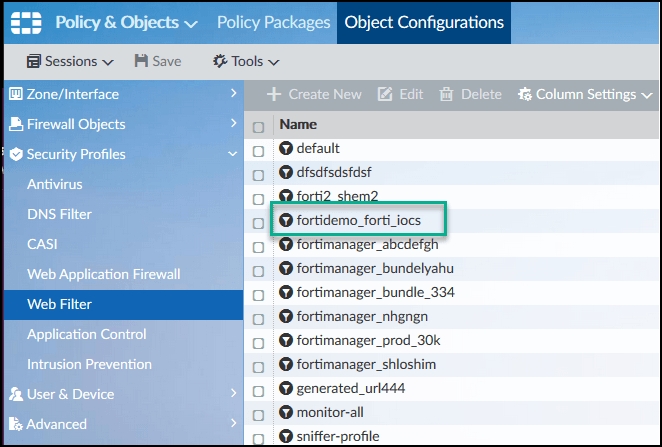This screenshot has width=662, height=447.
Task: Switch to the Policy Packages tab
Action: (273, 22)
